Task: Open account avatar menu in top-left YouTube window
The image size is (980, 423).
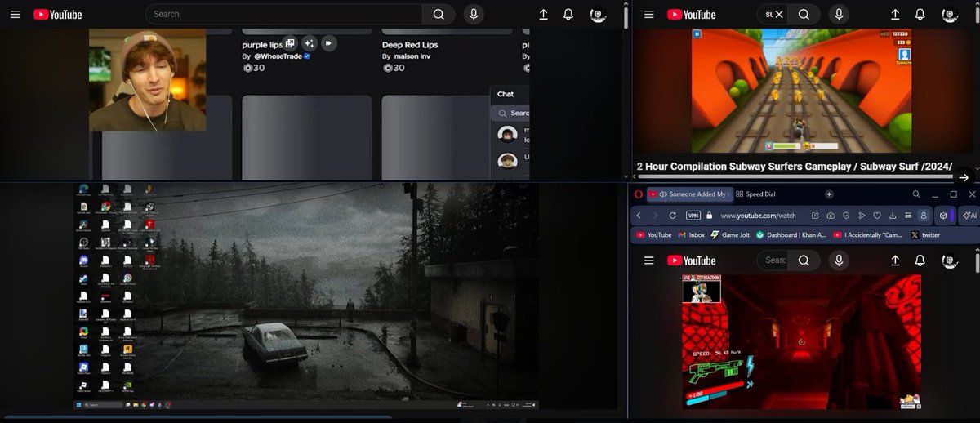Action: click(597, 14)
